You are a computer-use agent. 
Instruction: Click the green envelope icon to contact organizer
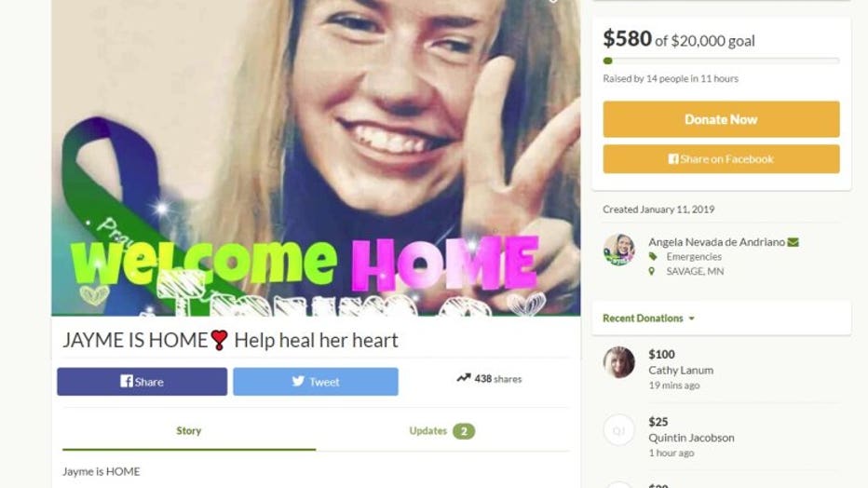click(793, 242)
